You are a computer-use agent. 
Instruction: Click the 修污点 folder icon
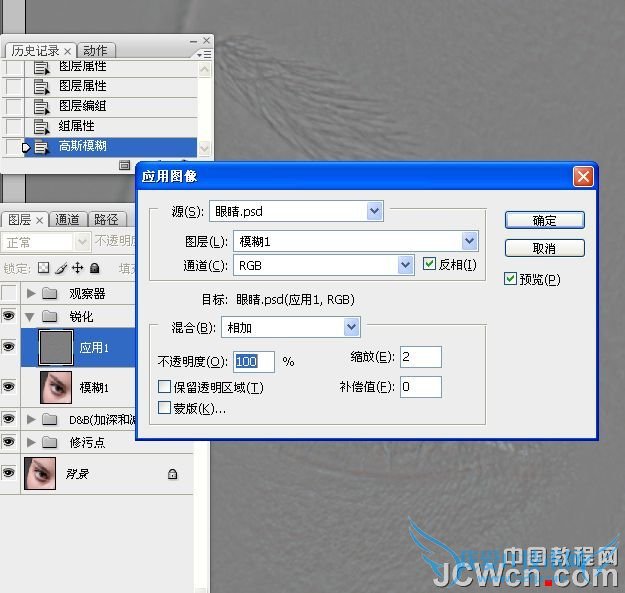tap(50, 442)
